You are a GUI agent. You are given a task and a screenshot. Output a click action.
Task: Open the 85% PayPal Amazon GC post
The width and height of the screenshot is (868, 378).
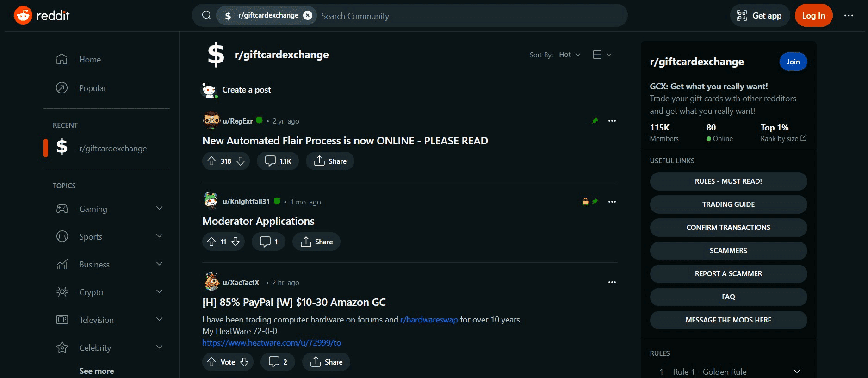[294, 302]
